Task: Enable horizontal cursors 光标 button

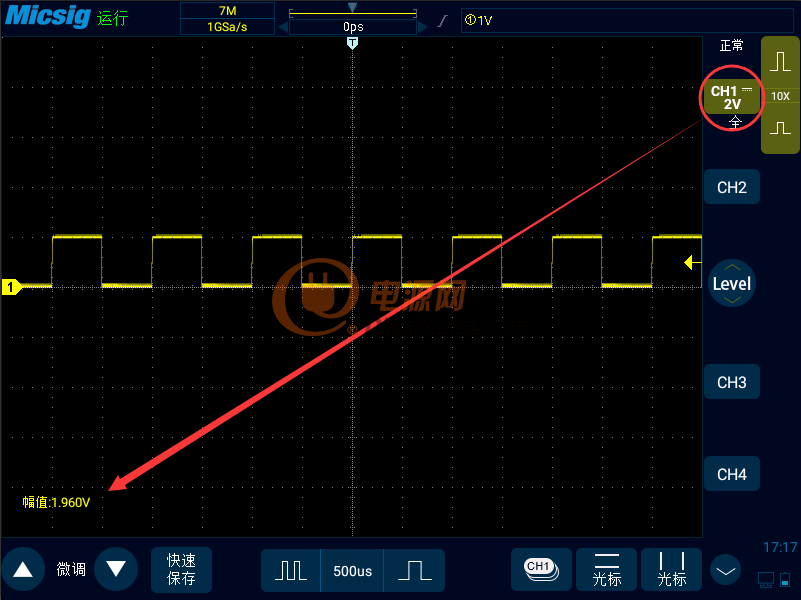Action: [606, 569]
